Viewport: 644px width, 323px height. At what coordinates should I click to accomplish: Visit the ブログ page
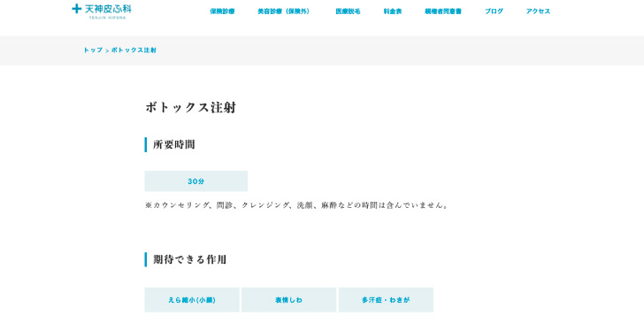pyautogui.click(x=494, y=12)
